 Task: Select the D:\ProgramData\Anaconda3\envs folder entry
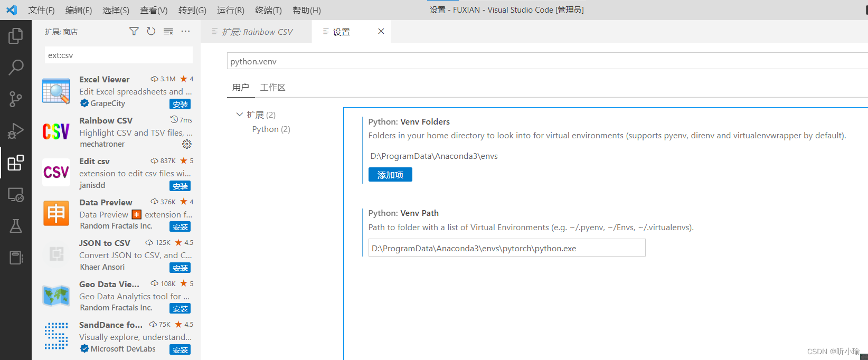[x=434, y=156]
